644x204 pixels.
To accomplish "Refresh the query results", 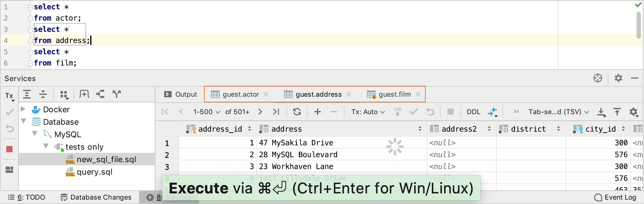I will click(297, 112).
